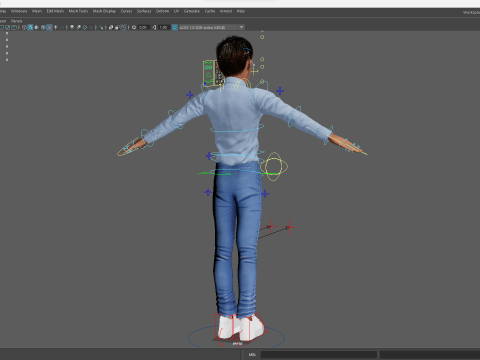
Task: Open the Curves menu
Action: click(126, 11)
